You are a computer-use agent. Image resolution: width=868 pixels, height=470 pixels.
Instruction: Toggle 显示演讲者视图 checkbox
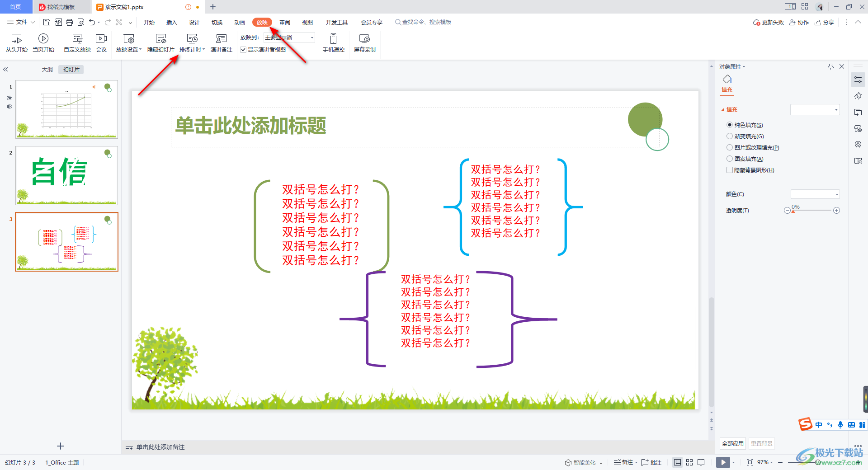pos(243,50)
